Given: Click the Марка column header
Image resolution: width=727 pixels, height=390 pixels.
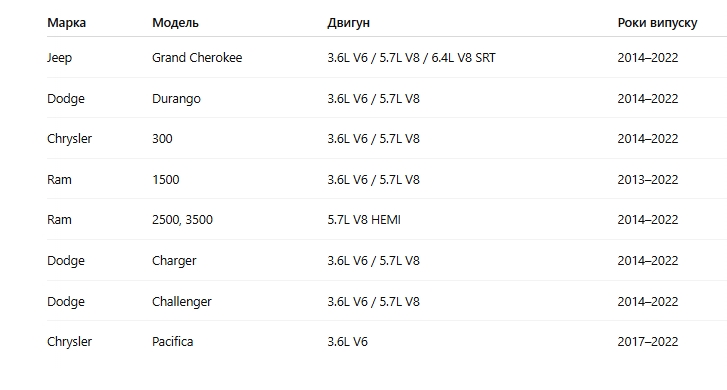Looking at the screenshot, I should coord(66,23).
